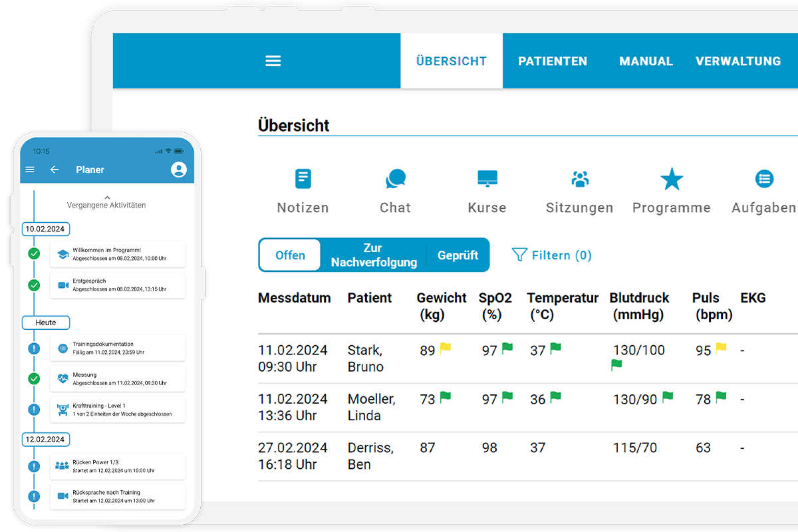This screenshot has height=532, width=798.
Task: Click camera icon in Rücksprache nach Training card
Action: [x=63, y=496]
